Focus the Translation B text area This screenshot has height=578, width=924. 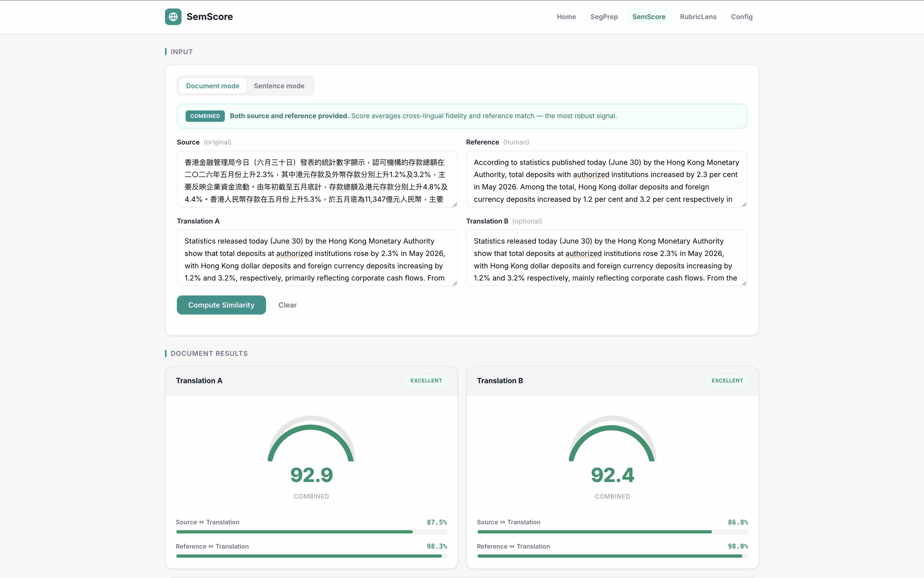tap(606, 258)
